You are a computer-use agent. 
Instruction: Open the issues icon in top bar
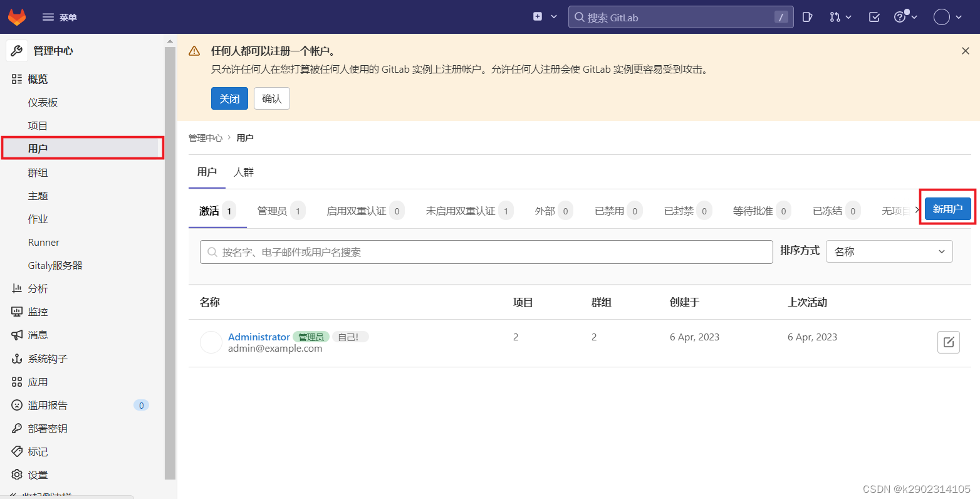pos(808,17)
